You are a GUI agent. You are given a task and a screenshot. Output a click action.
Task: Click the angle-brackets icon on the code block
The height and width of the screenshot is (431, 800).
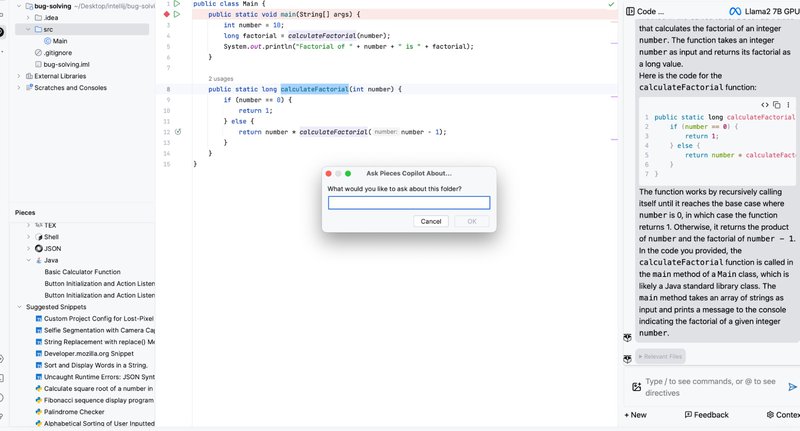click(764, 105)
